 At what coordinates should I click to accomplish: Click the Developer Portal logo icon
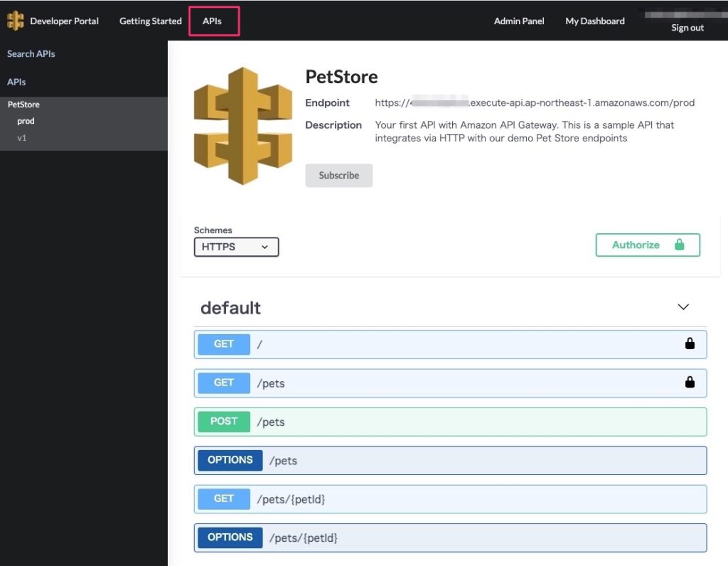(15, 21)
